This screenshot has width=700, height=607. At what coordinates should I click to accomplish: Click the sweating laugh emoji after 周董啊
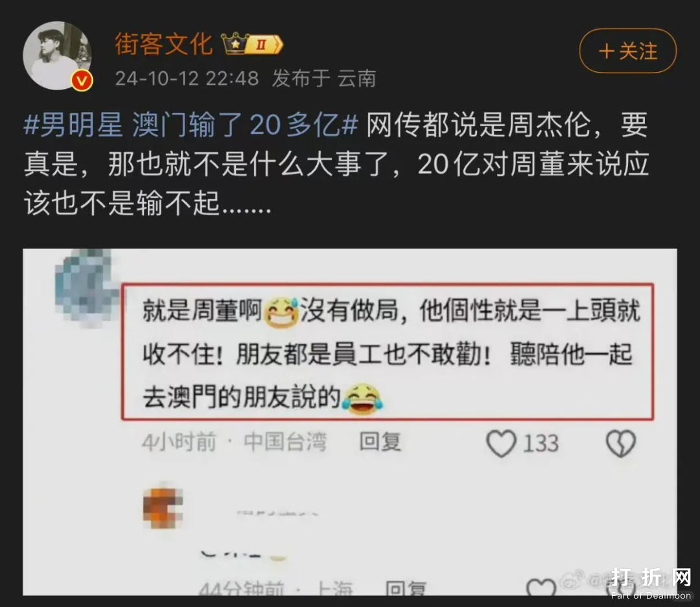click(x=281, y=311)
